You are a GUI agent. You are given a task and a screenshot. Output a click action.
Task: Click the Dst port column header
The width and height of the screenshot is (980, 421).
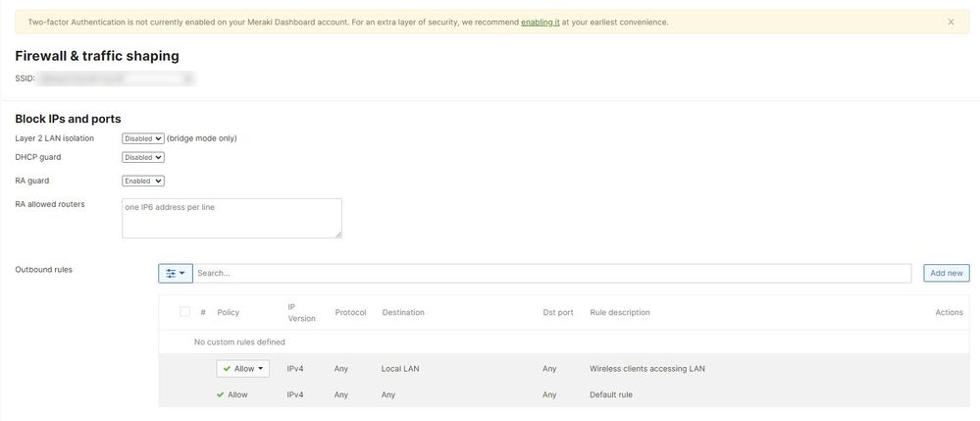point(557,312)
